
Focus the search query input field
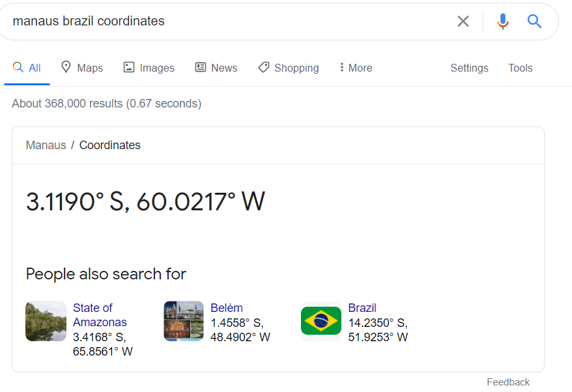228,21
